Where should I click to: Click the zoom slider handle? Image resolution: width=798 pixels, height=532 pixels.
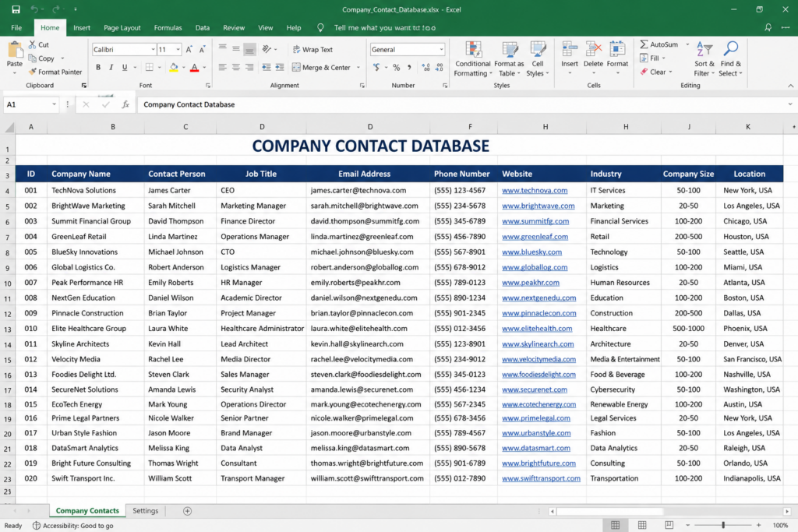point(723,525)
